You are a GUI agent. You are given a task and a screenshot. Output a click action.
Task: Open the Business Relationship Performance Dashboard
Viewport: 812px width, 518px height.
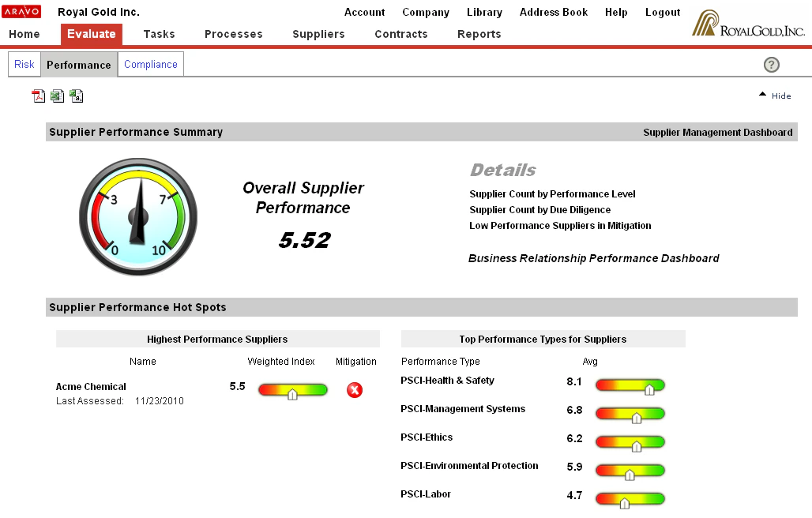[595, 258]
